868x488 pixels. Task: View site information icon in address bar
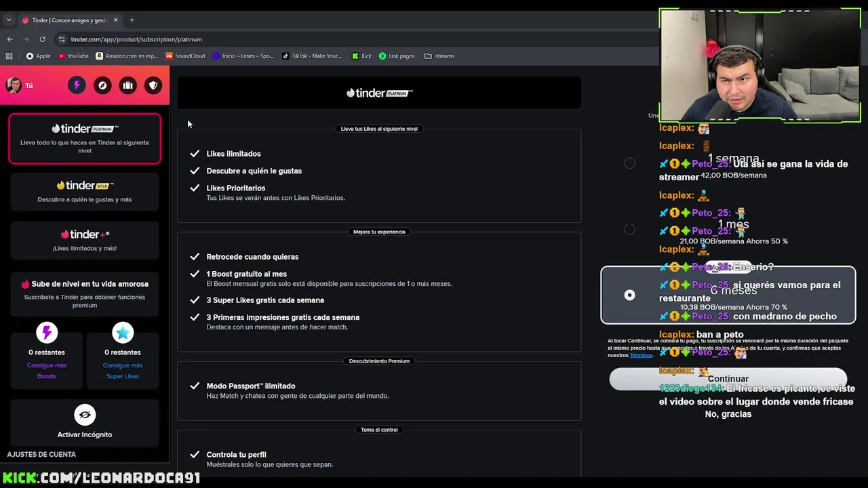point(62,39)
